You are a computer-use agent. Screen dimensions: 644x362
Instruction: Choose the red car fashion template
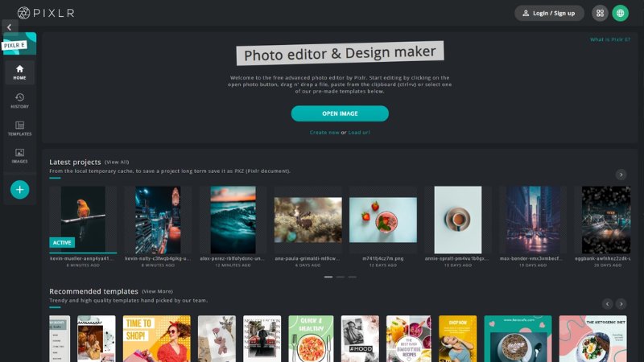point(262,339)
